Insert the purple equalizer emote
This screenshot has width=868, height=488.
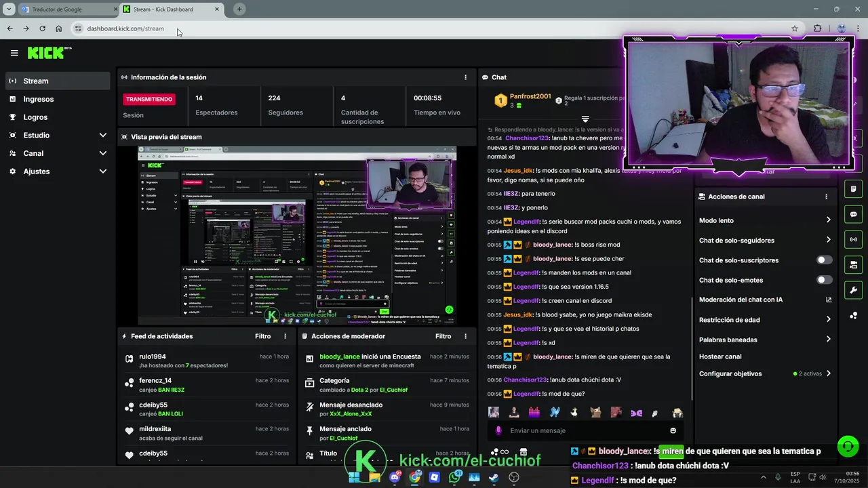click(534, 412)
